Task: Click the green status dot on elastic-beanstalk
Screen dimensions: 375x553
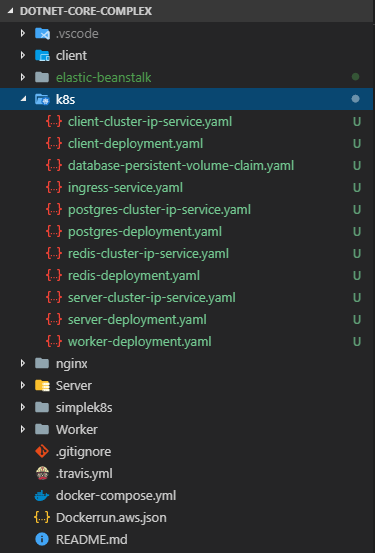Action: pos(356,77)
